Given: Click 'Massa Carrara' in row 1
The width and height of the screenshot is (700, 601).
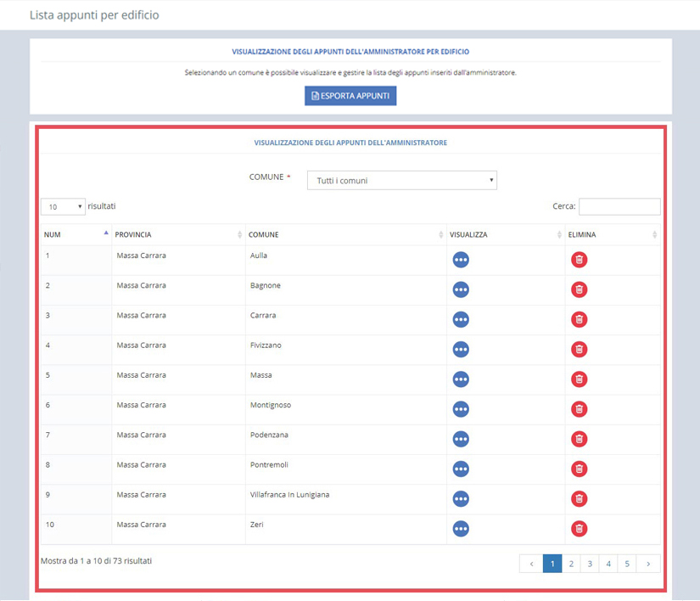Looking at the screenshot, I should [141, 256].
